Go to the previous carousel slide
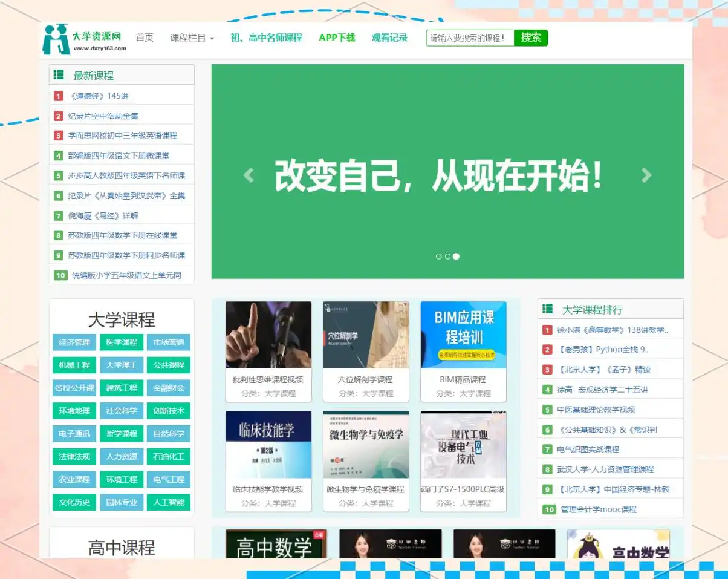 point(249,175)
